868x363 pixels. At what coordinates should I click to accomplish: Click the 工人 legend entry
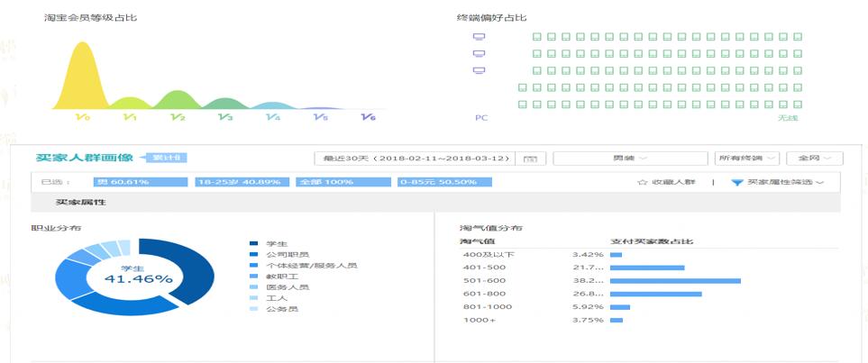click(x=270, y=298)
